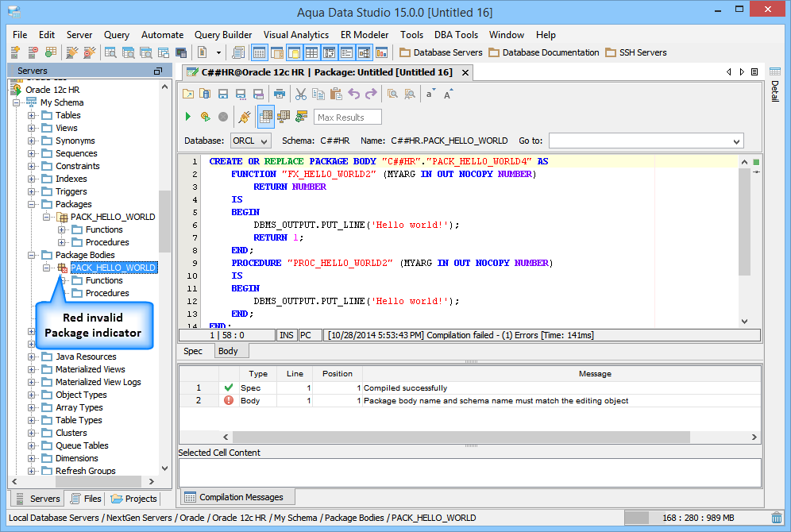
Task: Click the Cut scissors icon
Action: pos(301,94)
